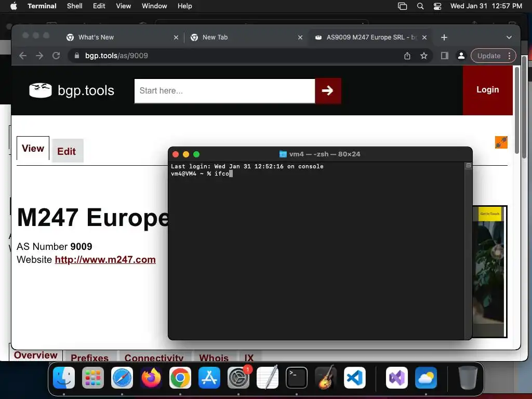
Task: Open Spotlight search in the menu bar
Action: tap(420, 6)
